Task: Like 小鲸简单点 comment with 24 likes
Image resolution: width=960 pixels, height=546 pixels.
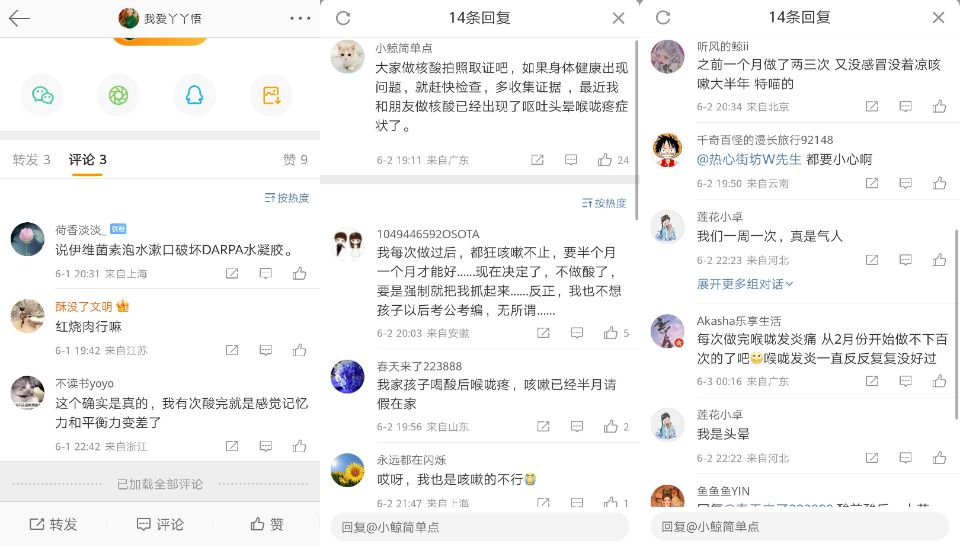Action: (x=605, y=160)
